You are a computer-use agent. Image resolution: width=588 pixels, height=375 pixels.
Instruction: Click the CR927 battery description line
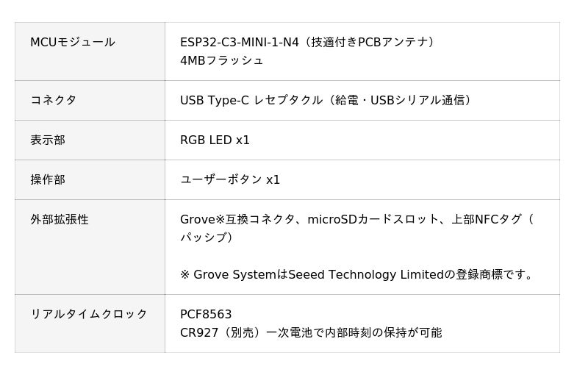(x=311, y=332)
